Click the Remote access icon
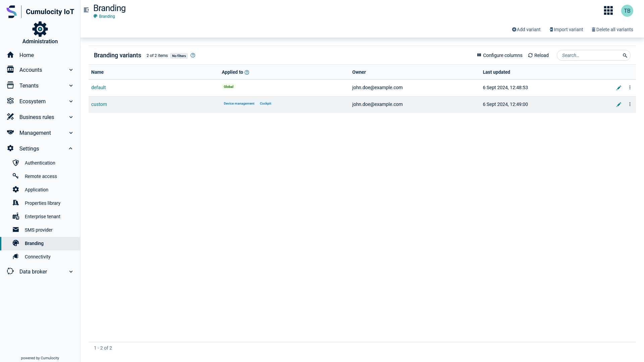This screenshot has width=644, height=362. pos(16,176)
